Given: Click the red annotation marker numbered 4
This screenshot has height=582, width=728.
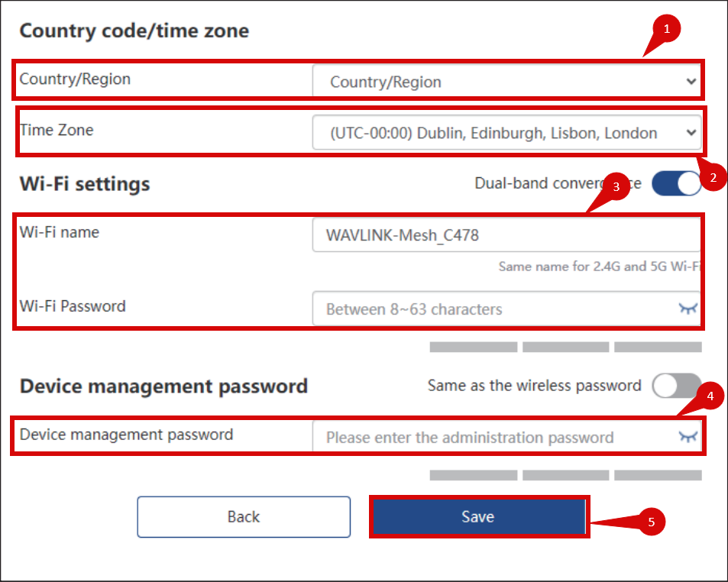Looking at the screenshot, I should (x=710, y=396).
